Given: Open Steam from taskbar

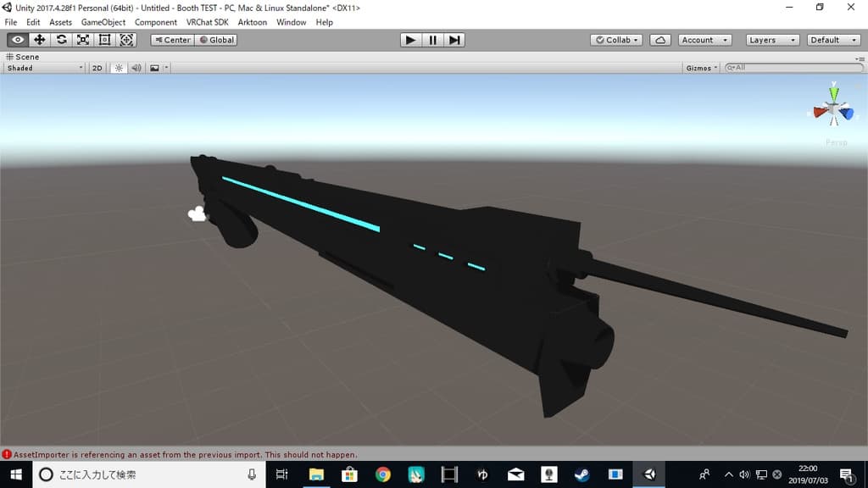Looking at the screenshot, I should [581, 474].
